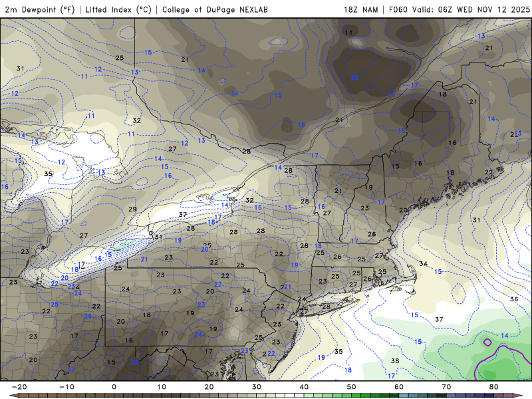Click 'F060 Valid: 06Z WED NOV 12 2025' text

coord(459,9)
